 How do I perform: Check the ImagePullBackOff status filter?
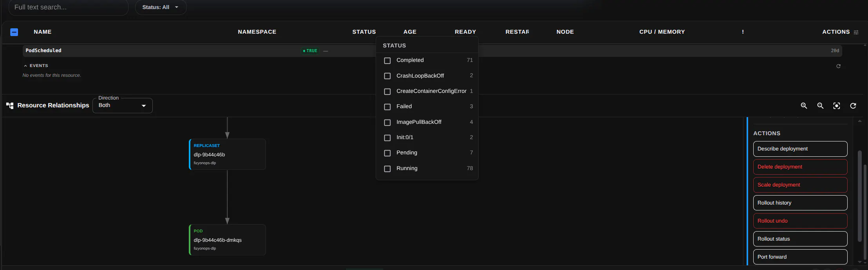pyautogui.click(x=387, y=122)
